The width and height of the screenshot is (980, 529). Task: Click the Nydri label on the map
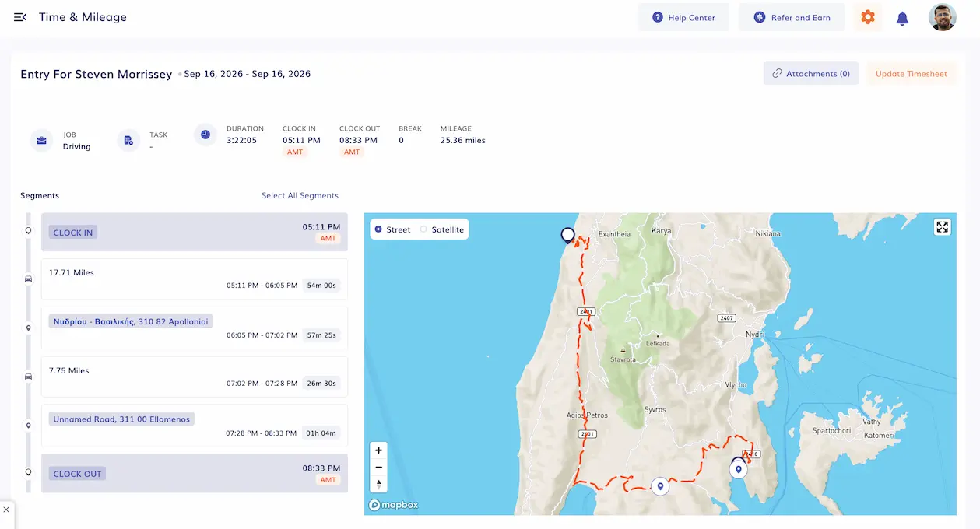point(755,335)
